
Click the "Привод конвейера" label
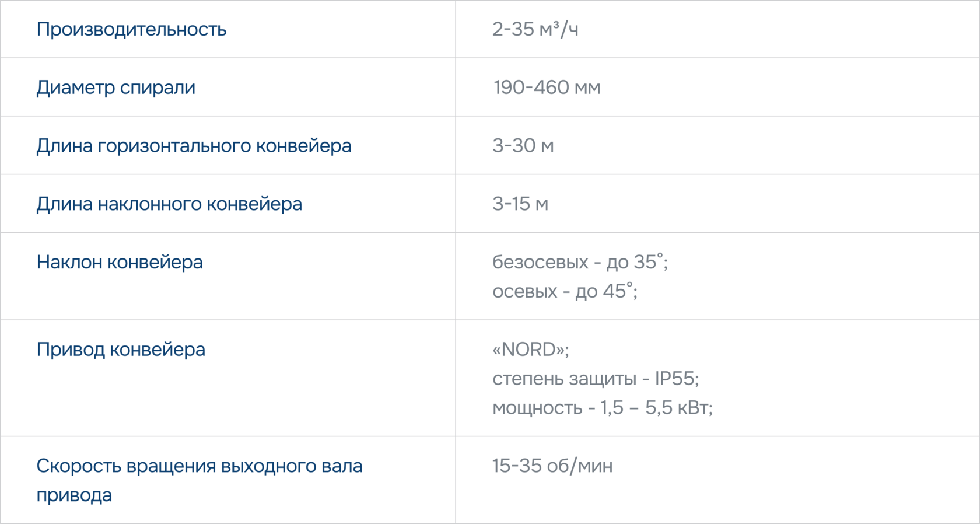pos(121,350)
